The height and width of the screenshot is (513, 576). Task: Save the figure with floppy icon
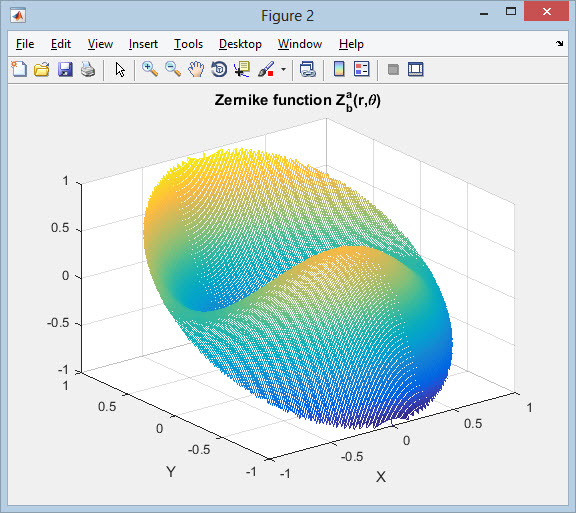click(65, 69)
